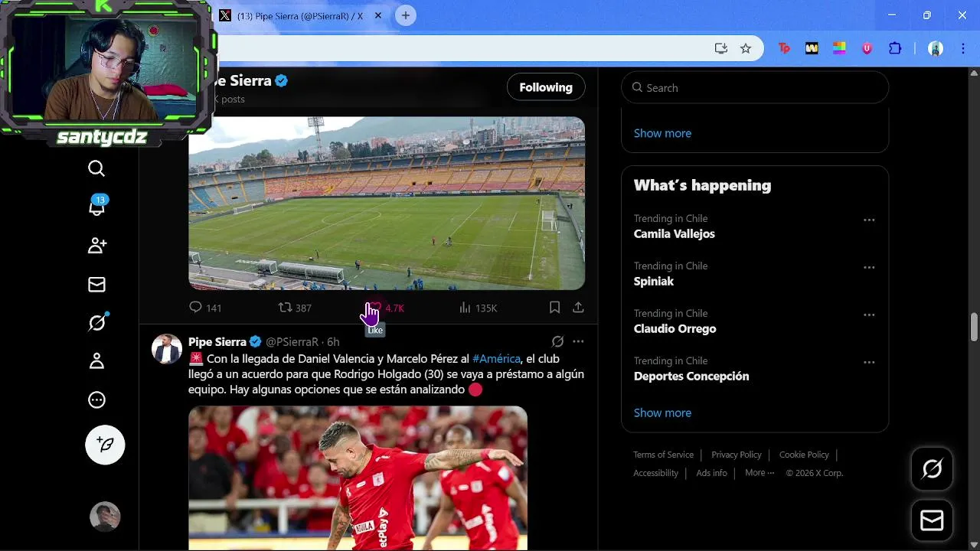Open the Follow people icon in sidebar
This screenshot has height=551, width=980.
[x=97, y=246]
